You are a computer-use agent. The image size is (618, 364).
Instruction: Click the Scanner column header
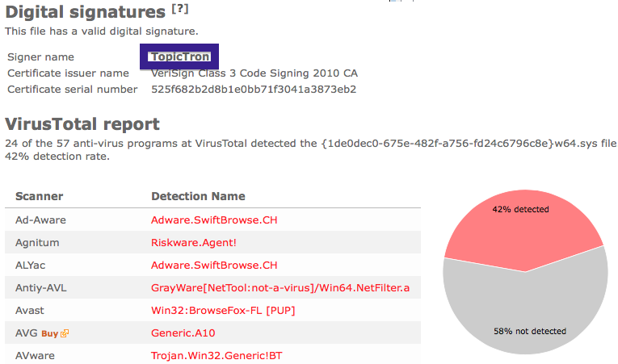tap(39, 196)
